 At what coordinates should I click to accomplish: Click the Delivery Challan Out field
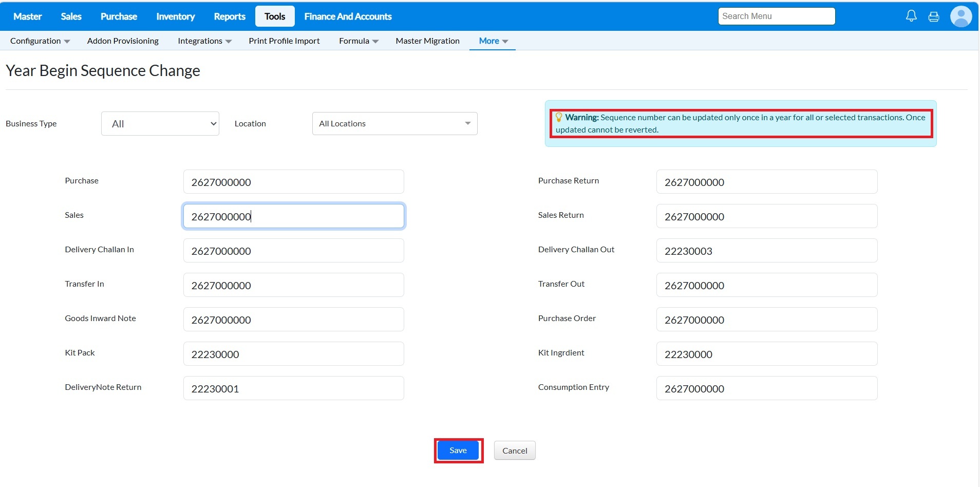point(766,251)
